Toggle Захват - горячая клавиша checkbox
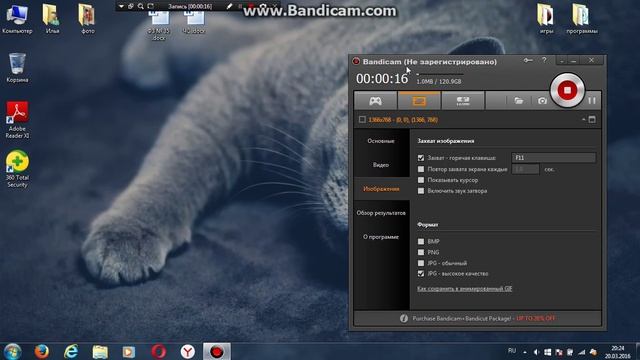Image resolution: width=640 pixels, height=360 pixels. click(421, 158)
